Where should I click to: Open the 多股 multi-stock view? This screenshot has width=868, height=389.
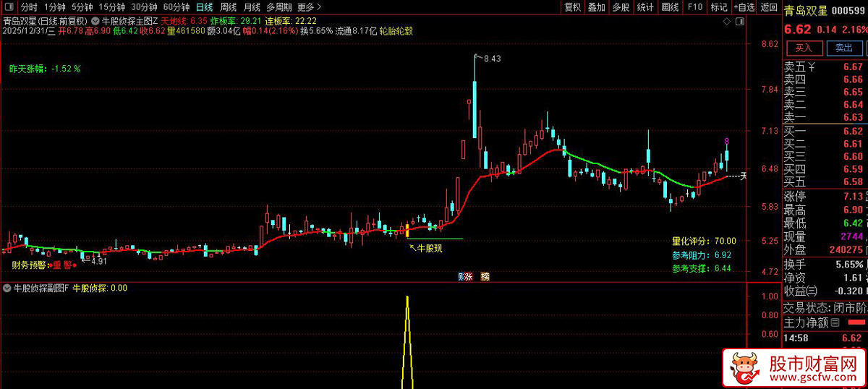621,7
